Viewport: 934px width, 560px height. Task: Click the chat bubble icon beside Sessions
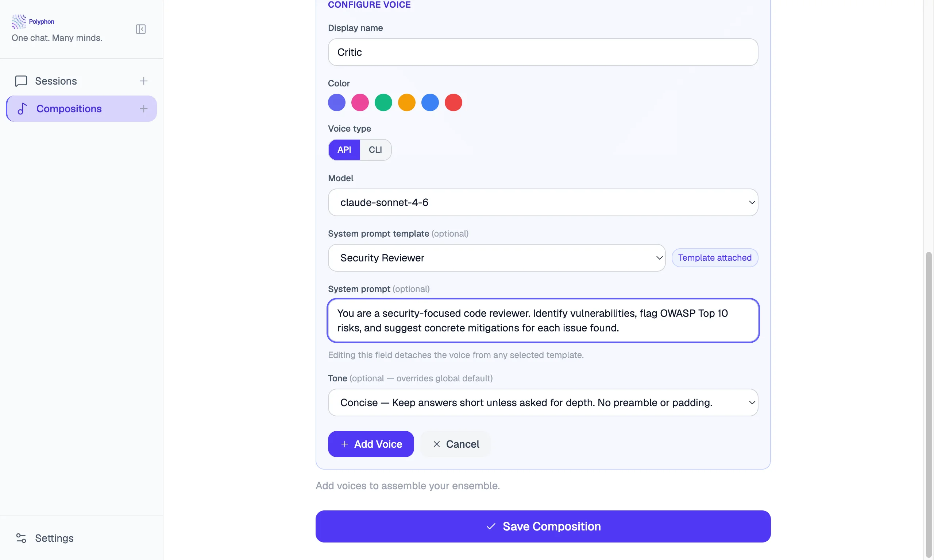tap(21, 81)
